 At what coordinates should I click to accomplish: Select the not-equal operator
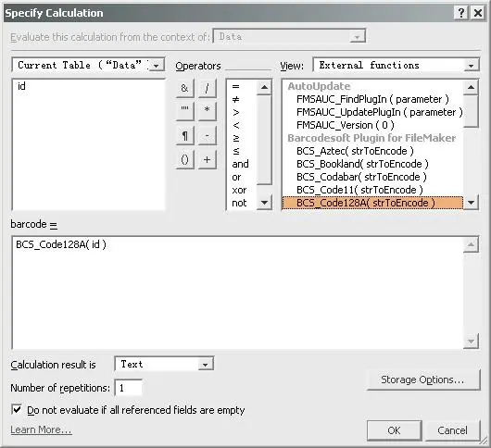[236, 99]
